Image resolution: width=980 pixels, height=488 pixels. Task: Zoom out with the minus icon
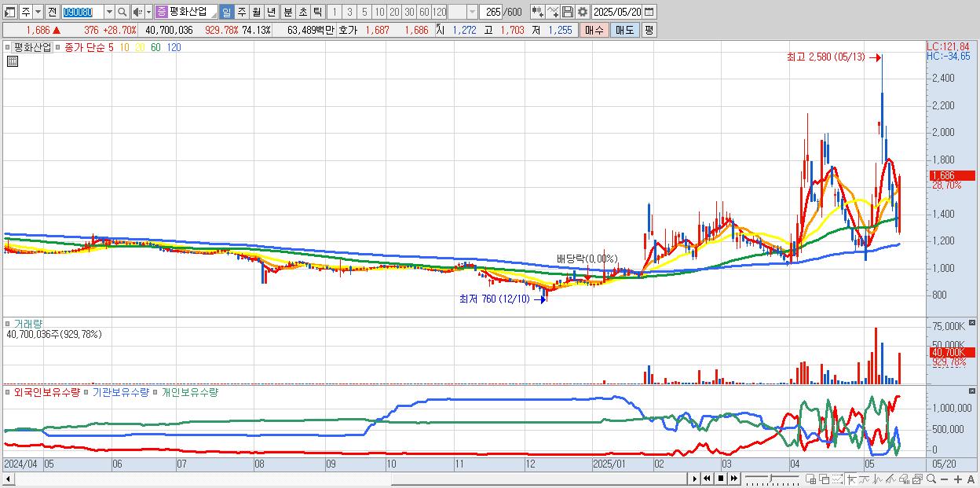pyautogui.click(x=944, y=479)
